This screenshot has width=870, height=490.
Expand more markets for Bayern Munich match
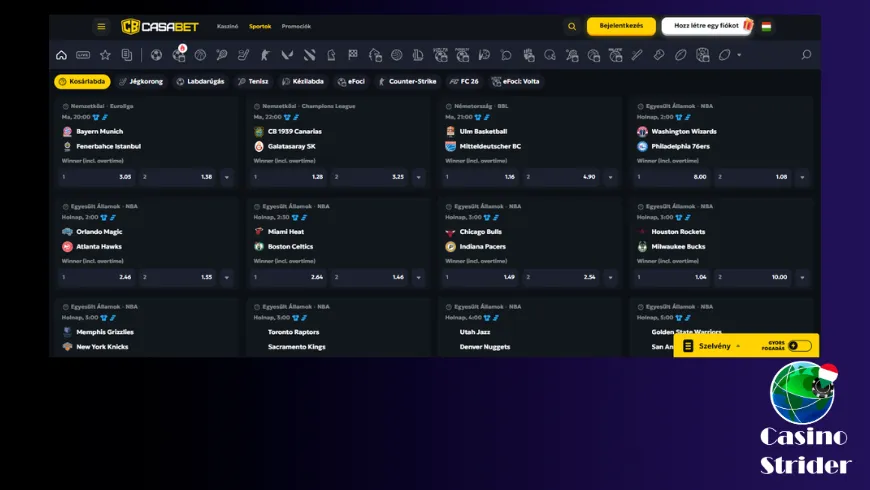(x=226, y=177)
